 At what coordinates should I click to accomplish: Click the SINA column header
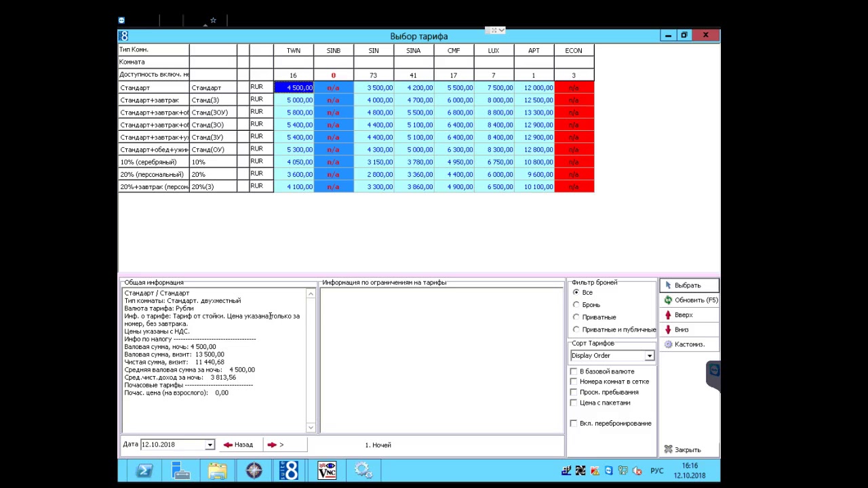(x=413, y=50)
